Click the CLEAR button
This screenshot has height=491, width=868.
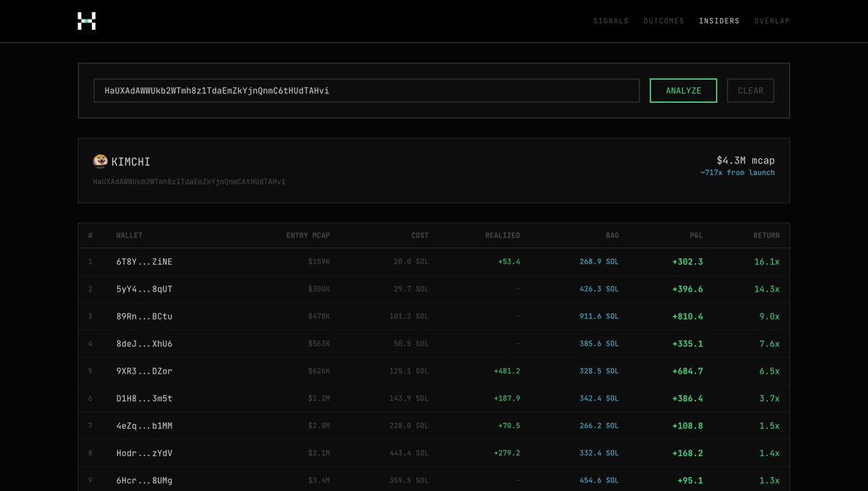pyautogui.click(x=751, y=90)
